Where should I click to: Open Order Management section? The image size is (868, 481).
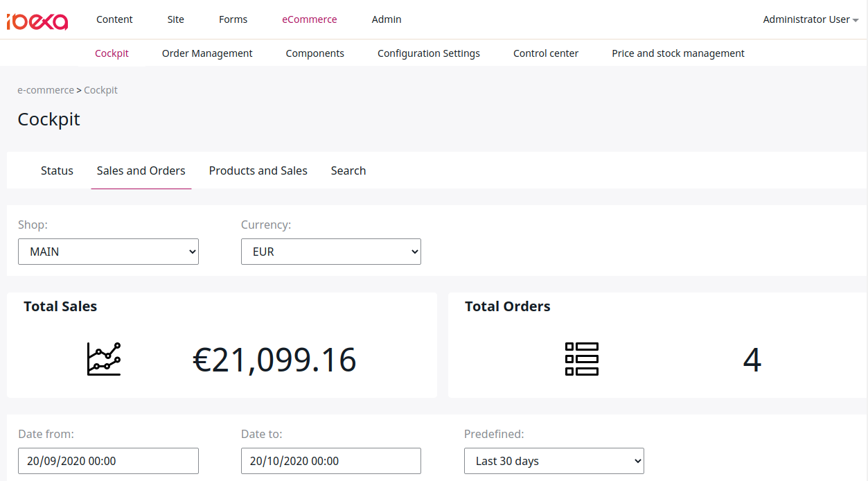tap(207, 53)
